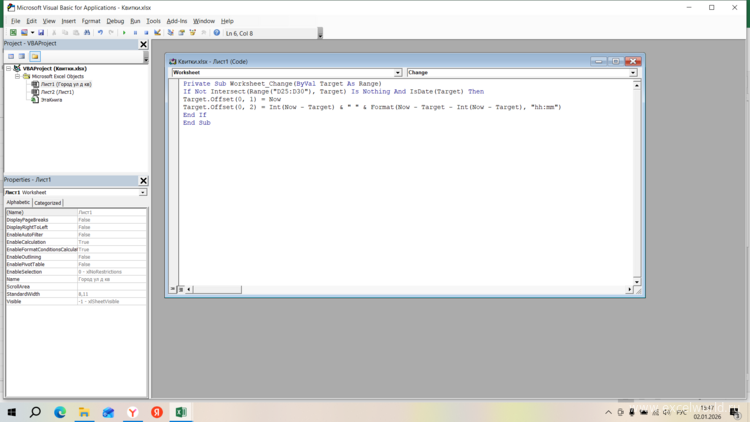The height and width of the screenshot is (422, 750).
Task: Click the View Microsoft Excel toolbar icon
Action: tap(13, 33)
